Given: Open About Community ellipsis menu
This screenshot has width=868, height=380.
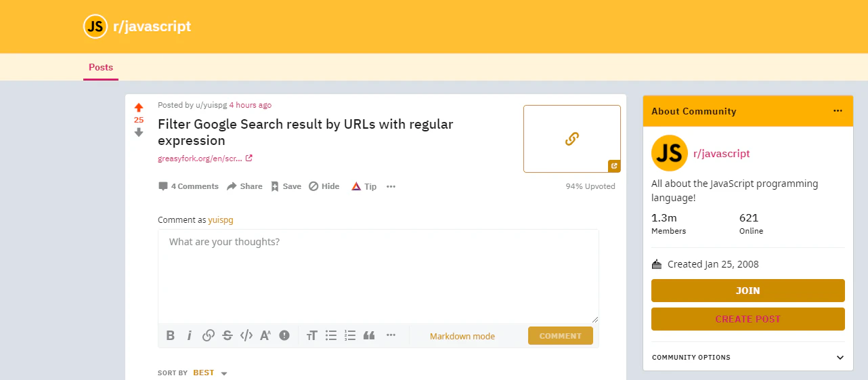Looking at the screenshot, I should [x=838, y=110].
